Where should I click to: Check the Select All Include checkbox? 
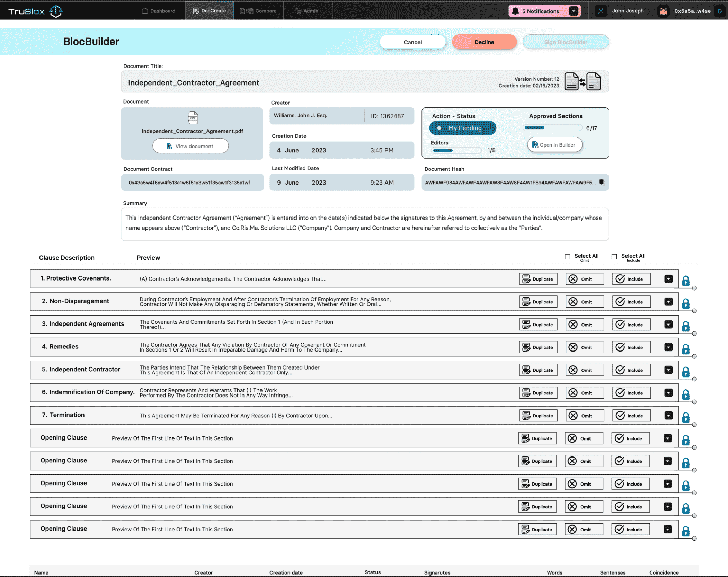[614, 257]
